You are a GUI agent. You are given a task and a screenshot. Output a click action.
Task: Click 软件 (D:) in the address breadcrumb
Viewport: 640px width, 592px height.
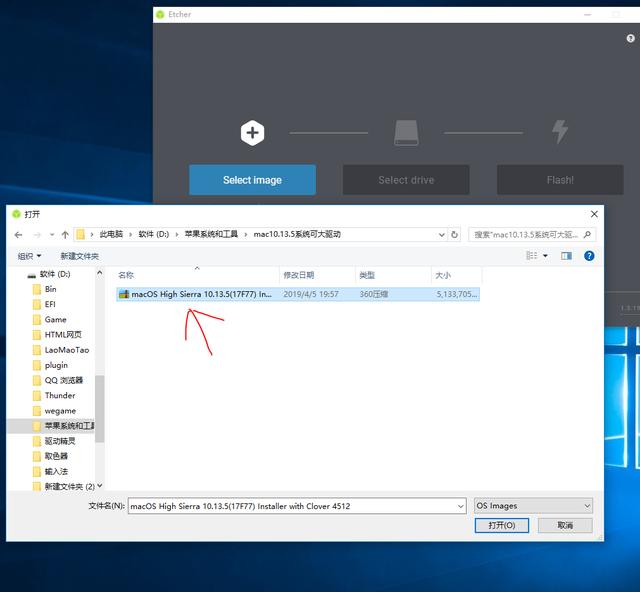(x=153, y=234)
